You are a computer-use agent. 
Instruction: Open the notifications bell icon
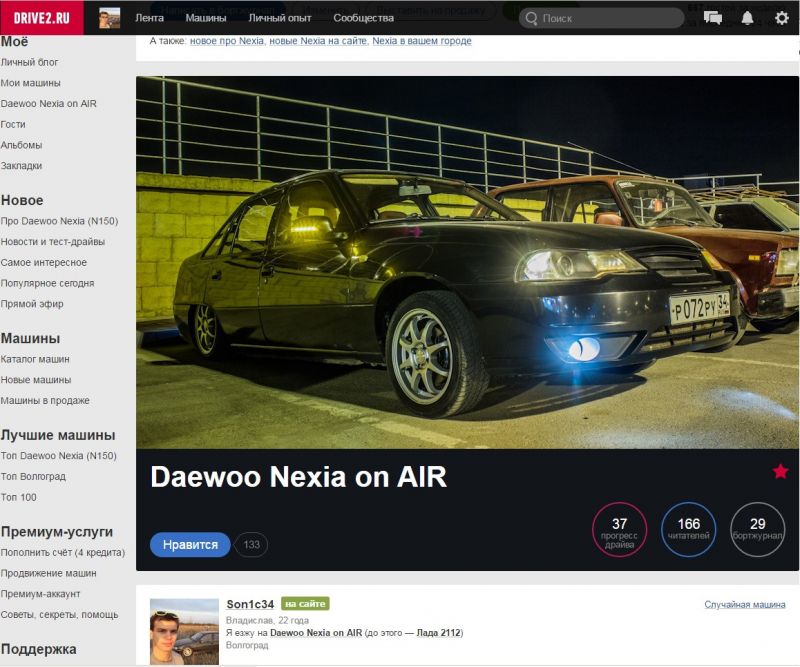pos(747,18)
